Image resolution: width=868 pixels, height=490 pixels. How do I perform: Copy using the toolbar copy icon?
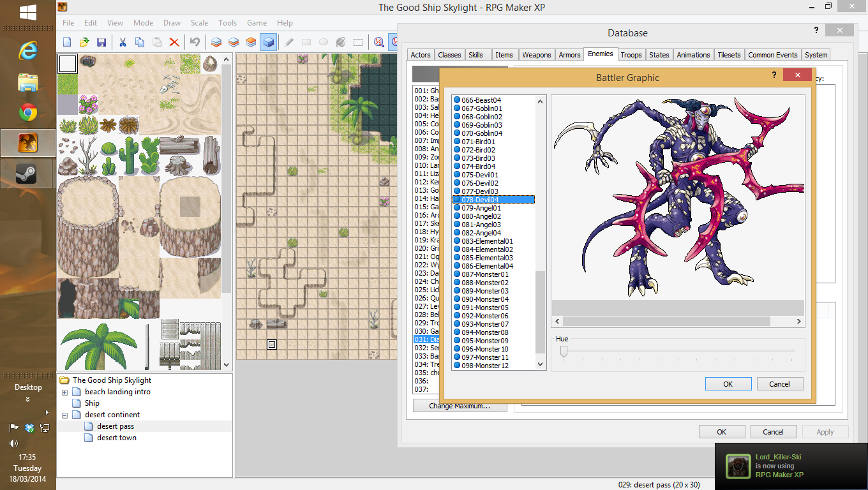[139, 42]
